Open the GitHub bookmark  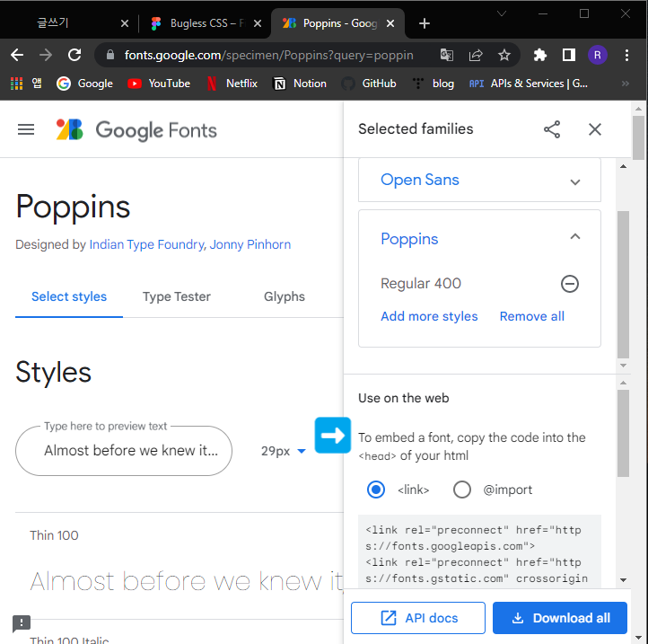369,84
